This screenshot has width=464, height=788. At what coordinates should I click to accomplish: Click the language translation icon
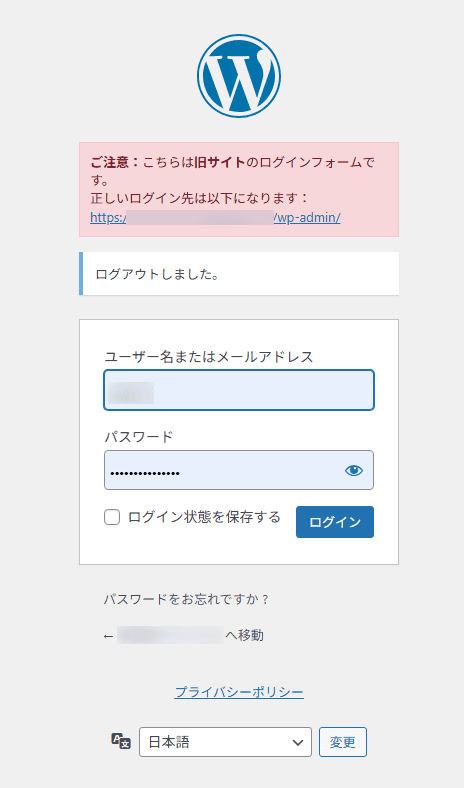pyautogui.click(x=121, y=741)
